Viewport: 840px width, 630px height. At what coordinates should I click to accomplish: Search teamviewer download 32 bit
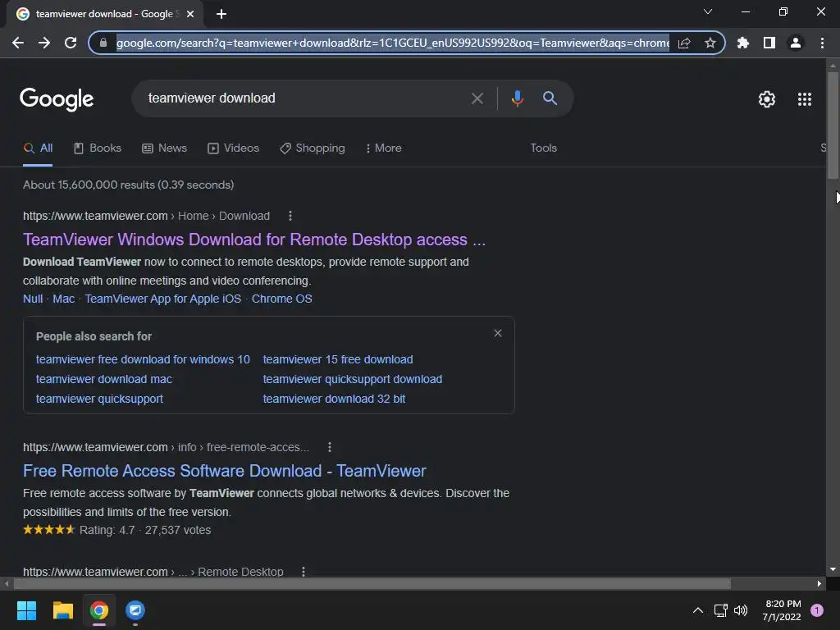tap(335, 399)
